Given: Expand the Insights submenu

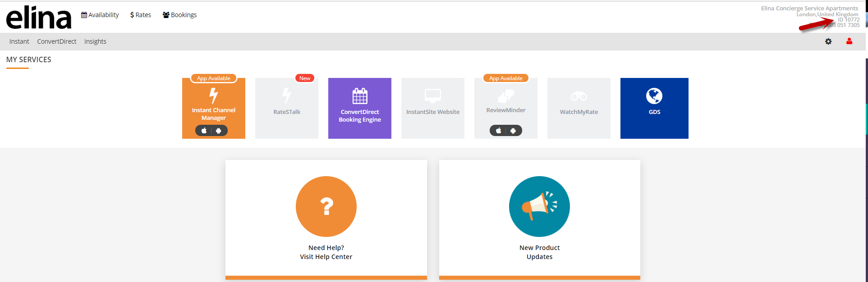Looking at the screenshot, I should coord(95,41).
